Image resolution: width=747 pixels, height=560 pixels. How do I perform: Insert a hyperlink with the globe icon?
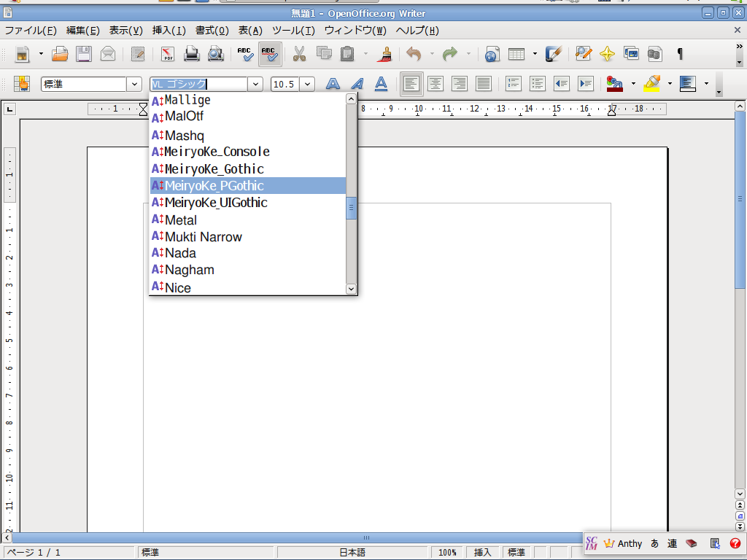[x=492, y=54]
